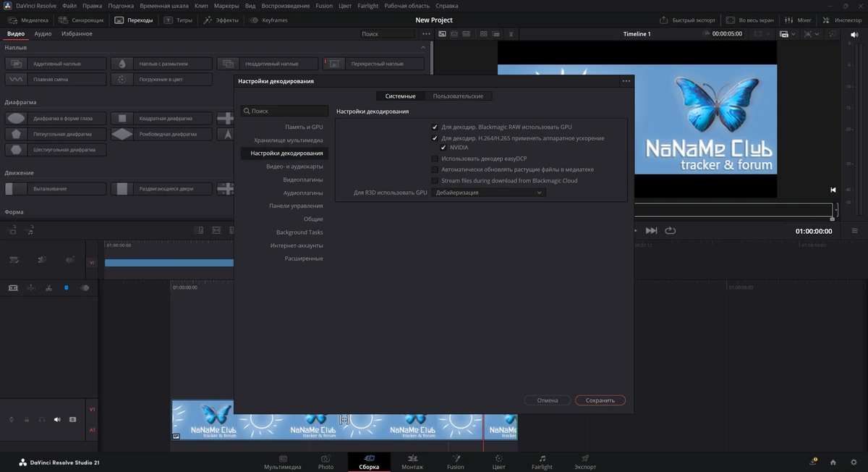Open project settings gear icon
Viewport: 868px width, 472px height.
852,462
